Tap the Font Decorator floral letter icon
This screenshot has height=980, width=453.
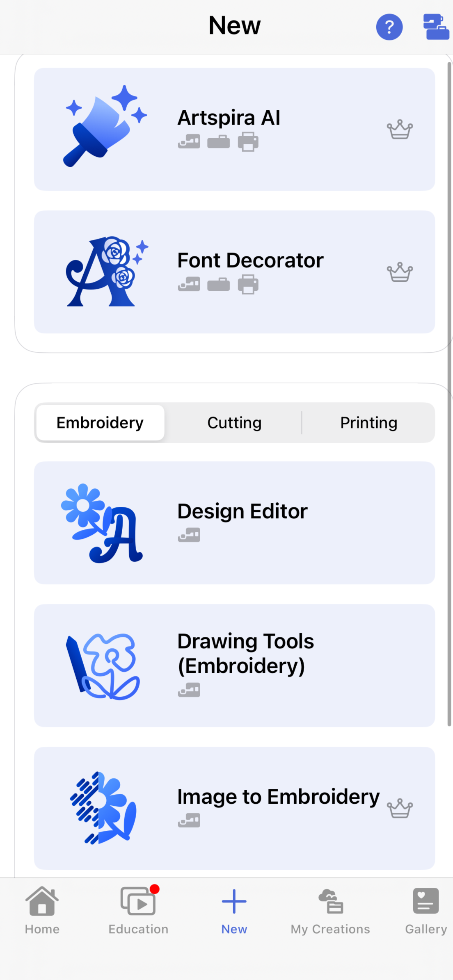tap(107, 271)
